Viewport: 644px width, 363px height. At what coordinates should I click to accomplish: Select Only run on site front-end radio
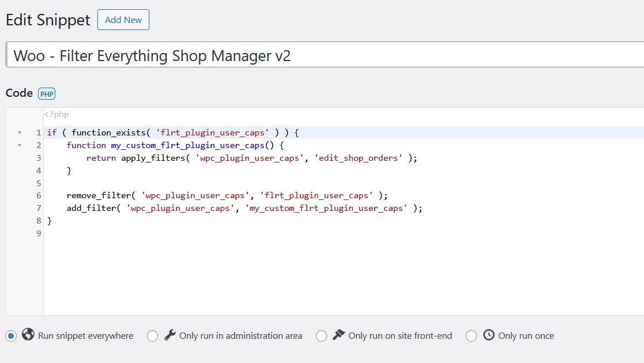pyautogui.click(x=321, y=336)
